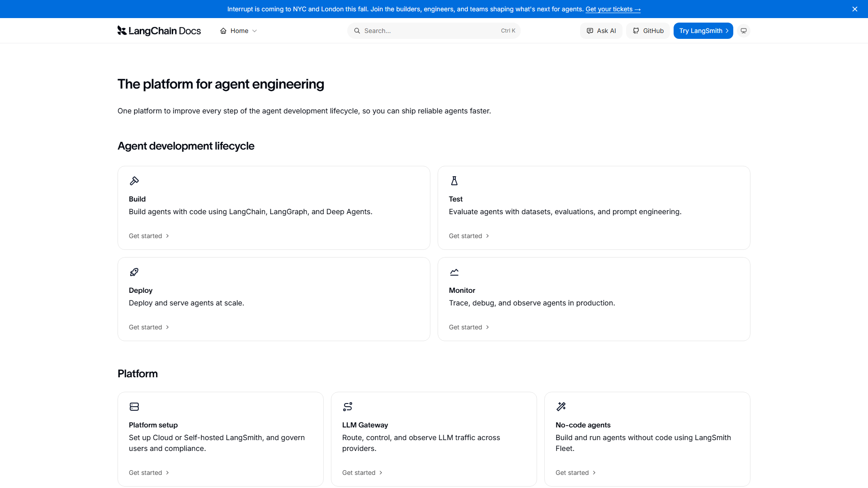Click the Deploy rocket icon
The height and width of the screenshot is (488, 868).
[x=134, y=272]
